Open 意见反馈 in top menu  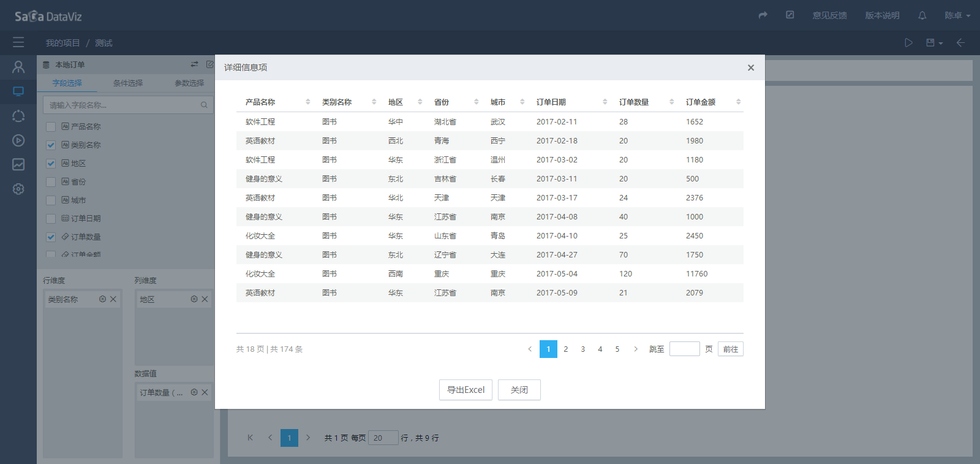coord(829,15)
